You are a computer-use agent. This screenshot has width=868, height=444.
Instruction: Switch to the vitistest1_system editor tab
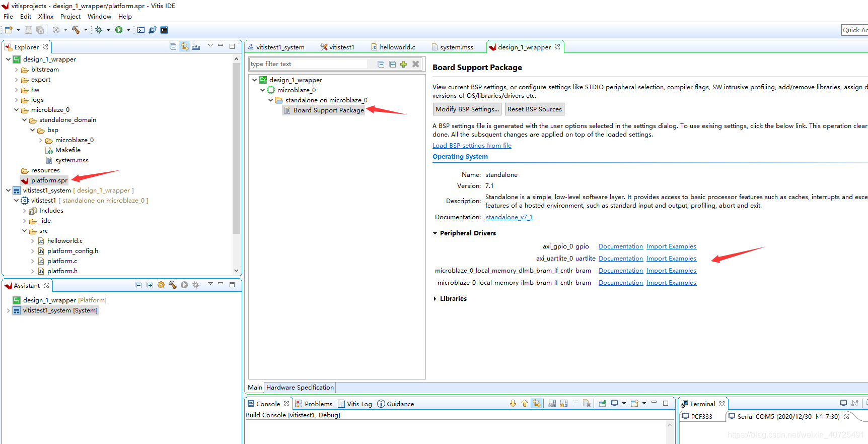[x=276, y=47]
